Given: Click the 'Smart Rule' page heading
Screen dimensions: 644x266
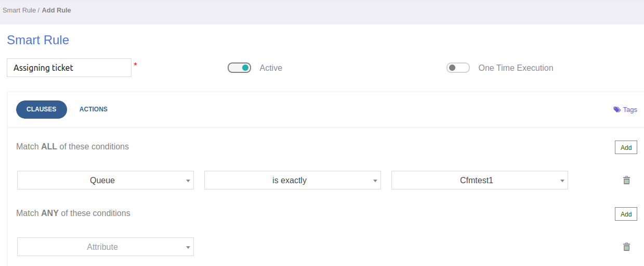Looking at the screenshot, I should [38, 40].
